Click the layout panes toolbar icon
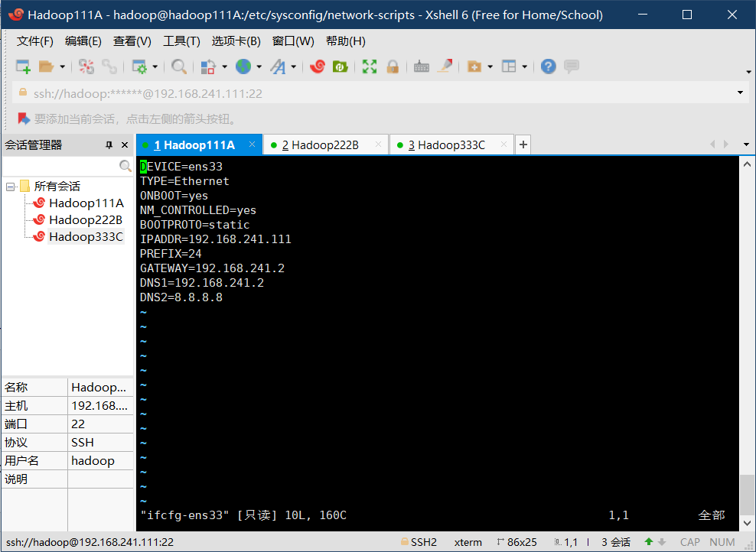 pos(509,67)
